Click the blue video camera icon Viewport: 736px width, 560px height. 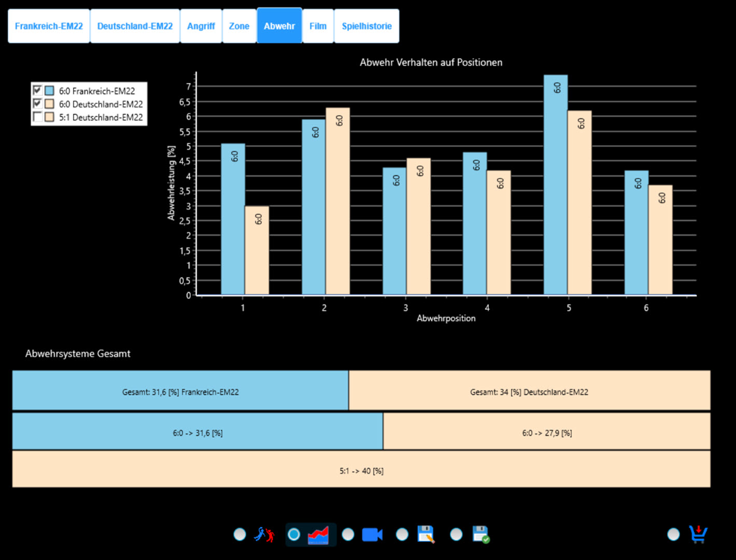372,535
